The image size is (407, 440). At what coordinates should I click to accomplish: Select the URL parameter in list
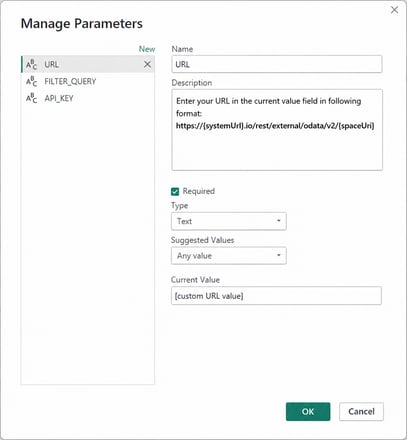(x=88, y=64)
